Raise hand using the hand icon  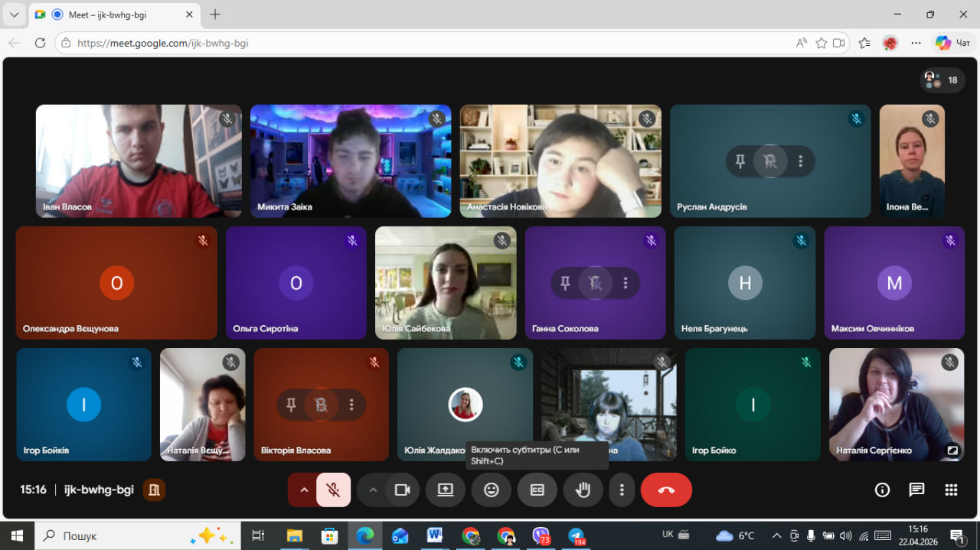(x=583, y=490)
